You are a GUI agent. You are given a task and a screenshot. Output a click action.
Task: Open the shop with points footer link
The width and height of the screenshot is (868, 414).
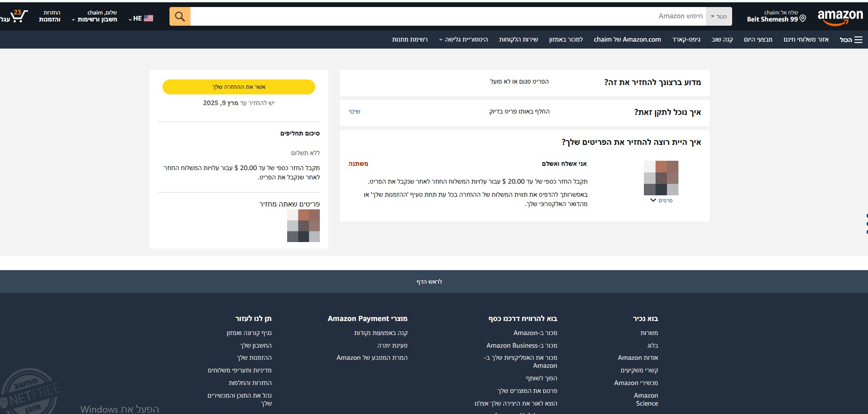tap(381, 333)
